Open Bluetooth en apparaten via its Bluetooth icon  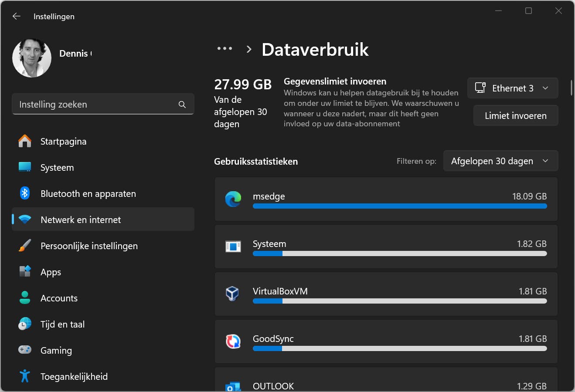(24, 193)
